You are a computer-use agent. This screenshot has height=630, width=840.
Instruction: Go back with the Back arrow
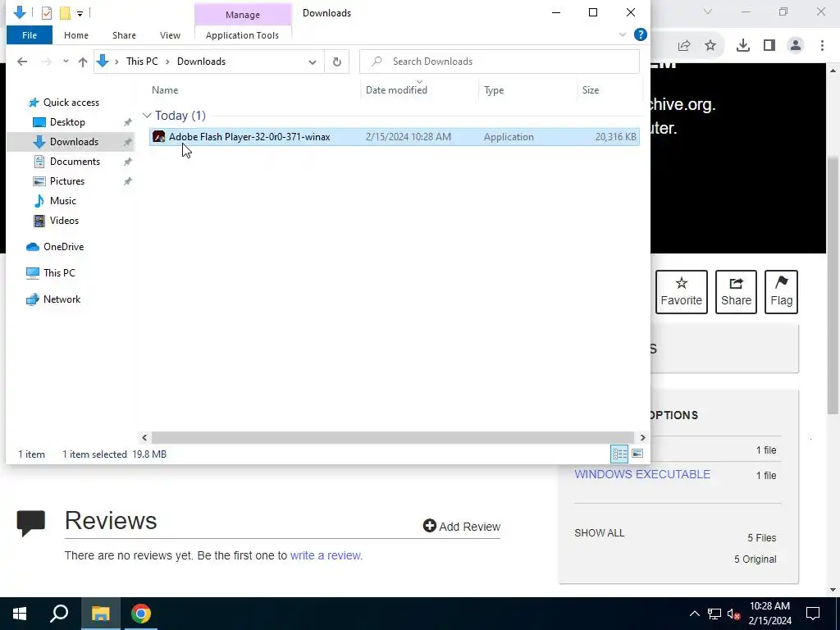(x=22, y=62)
